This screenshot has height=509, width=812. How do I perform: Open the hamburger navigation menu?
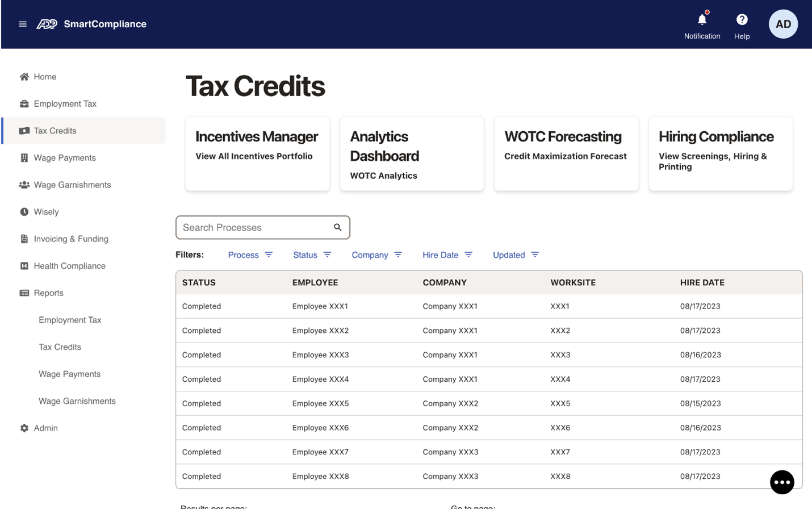click(x=23, y=24)
